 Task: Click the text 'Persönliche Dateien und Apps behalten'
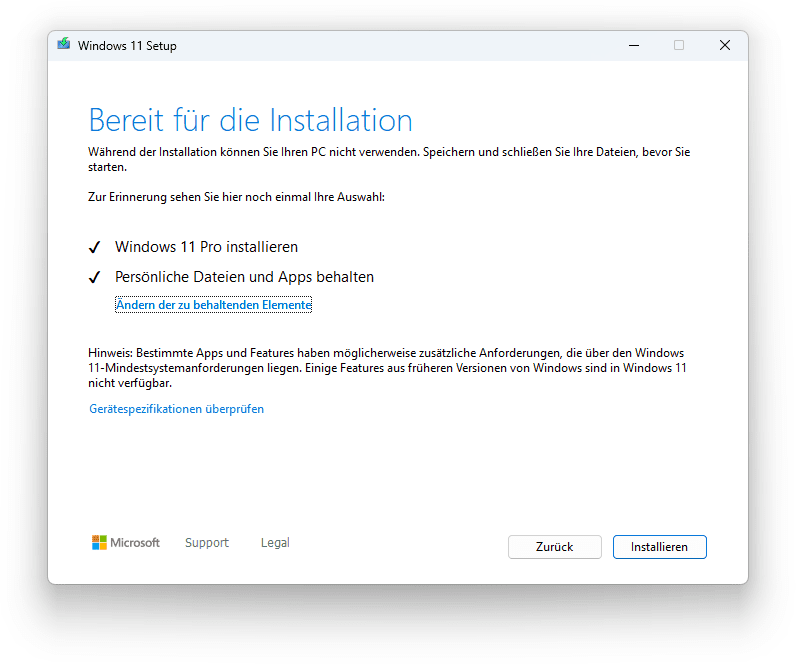point(244,277)
